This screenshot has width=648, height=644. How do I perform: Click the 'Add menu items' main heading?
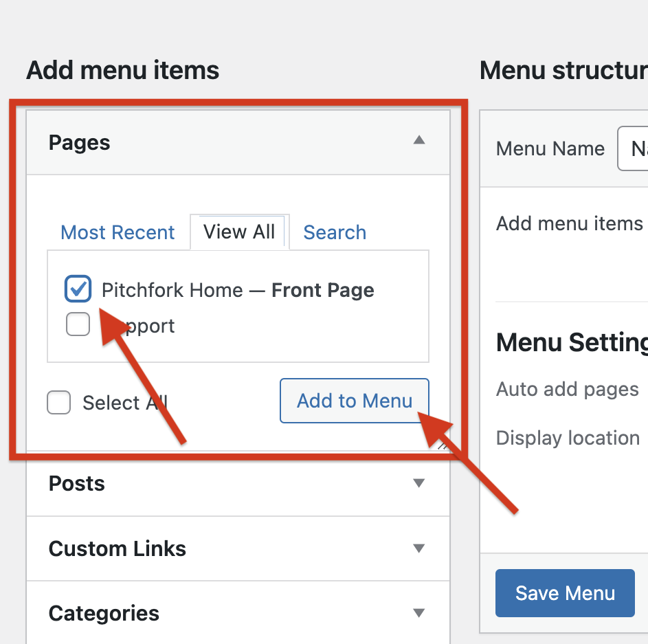(x=123, y=70)
